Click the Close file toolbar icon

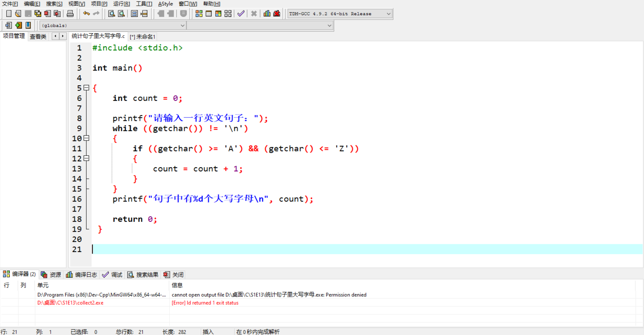(47, 13)
